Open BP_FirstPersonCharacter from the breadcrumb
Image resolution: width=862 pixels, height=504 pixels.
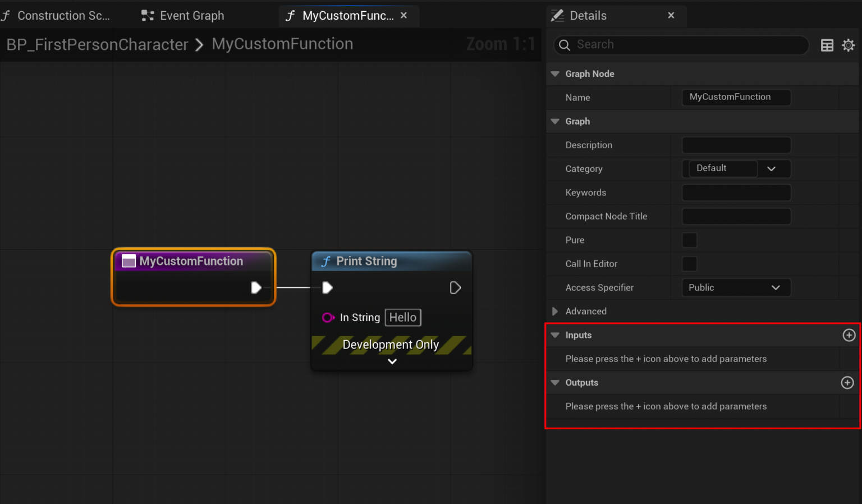pyautogui.click(x=97, y=44)
